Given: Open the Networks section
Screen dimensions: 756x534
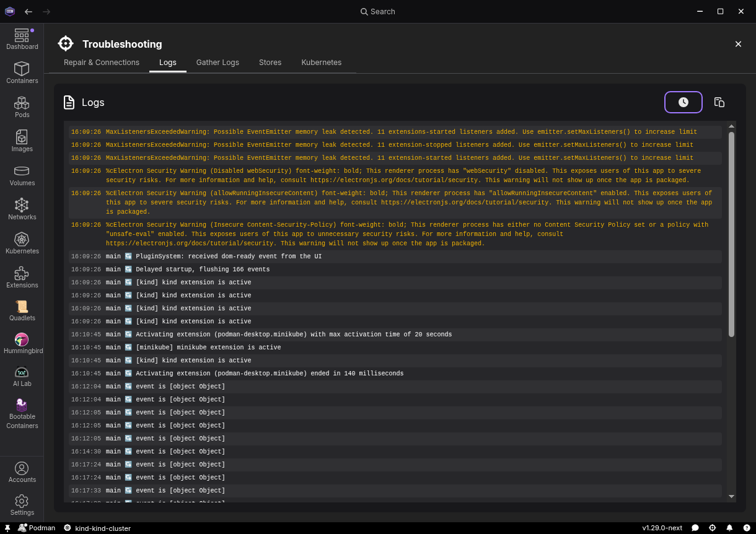Looking at the screenshot, I should (22, 209).
